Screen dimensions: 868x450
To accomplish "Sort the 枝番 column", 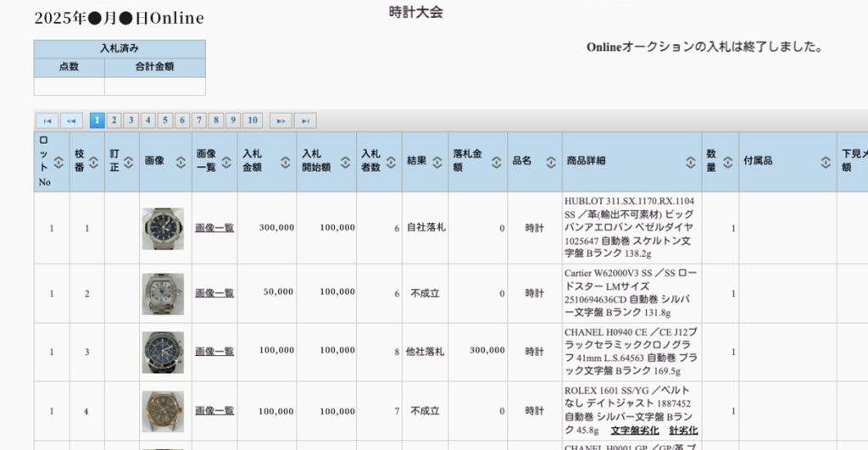I will coord(94,162).
